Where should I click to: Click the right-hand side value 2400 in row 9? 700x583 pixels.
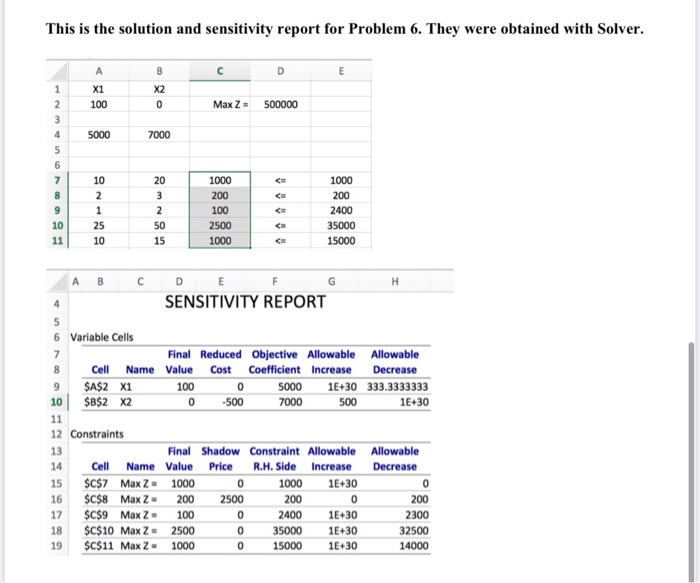tap(341, 210)
